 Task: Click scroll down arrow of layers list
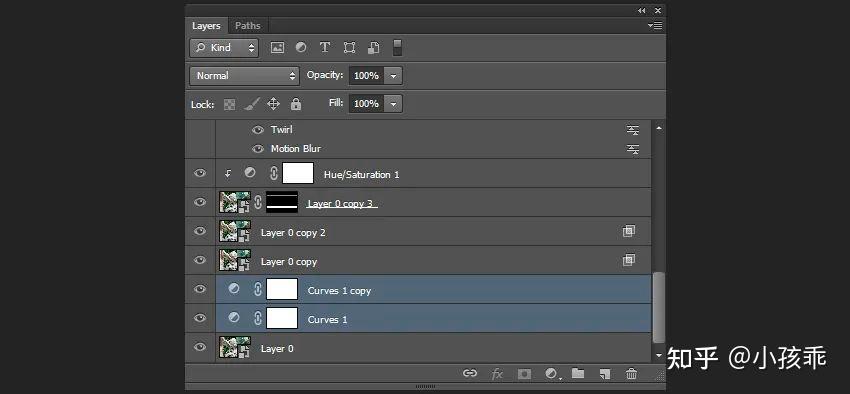point(659,356)
